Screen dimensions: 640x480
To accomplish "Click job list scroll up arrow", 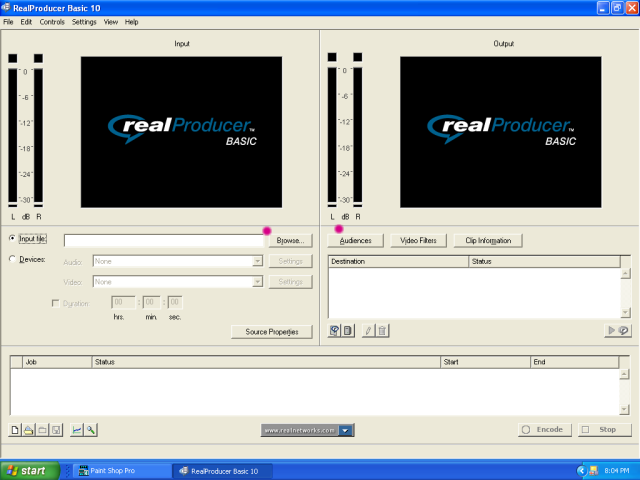I will coord(624,374).
